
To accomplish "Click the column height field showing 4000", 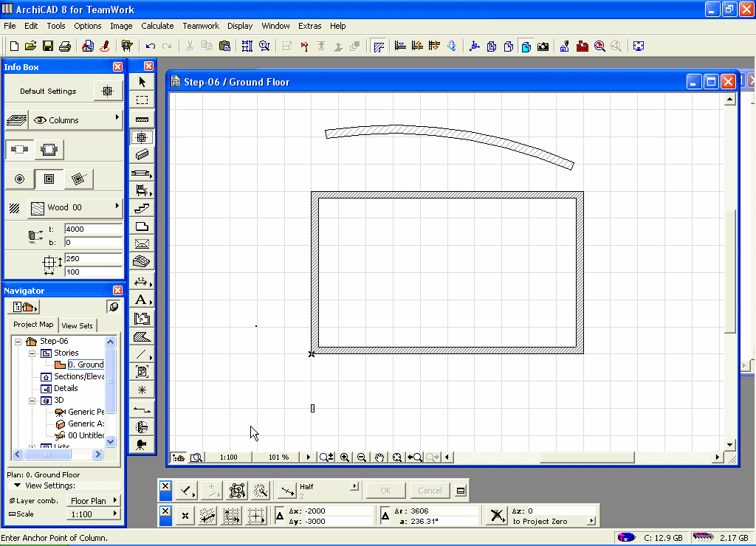I will click(x=92, y=229).
